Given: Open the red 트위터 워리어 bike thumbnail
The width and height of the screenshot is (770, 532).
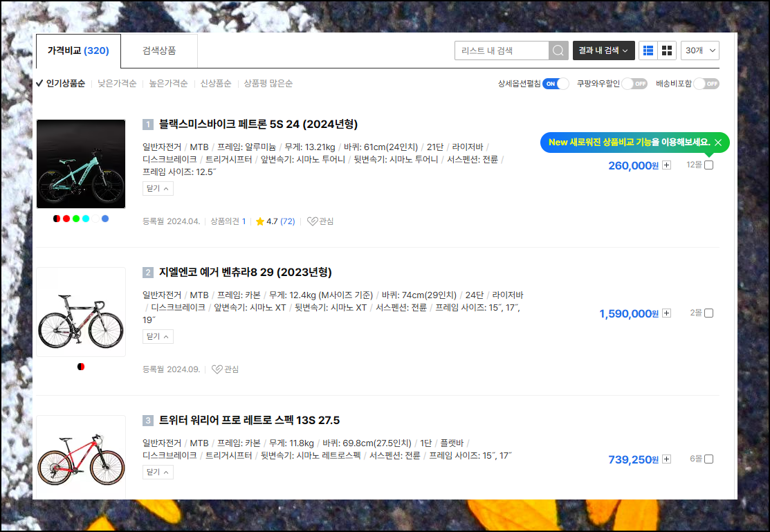Looking at the screenshot, I should pos(81,457).
